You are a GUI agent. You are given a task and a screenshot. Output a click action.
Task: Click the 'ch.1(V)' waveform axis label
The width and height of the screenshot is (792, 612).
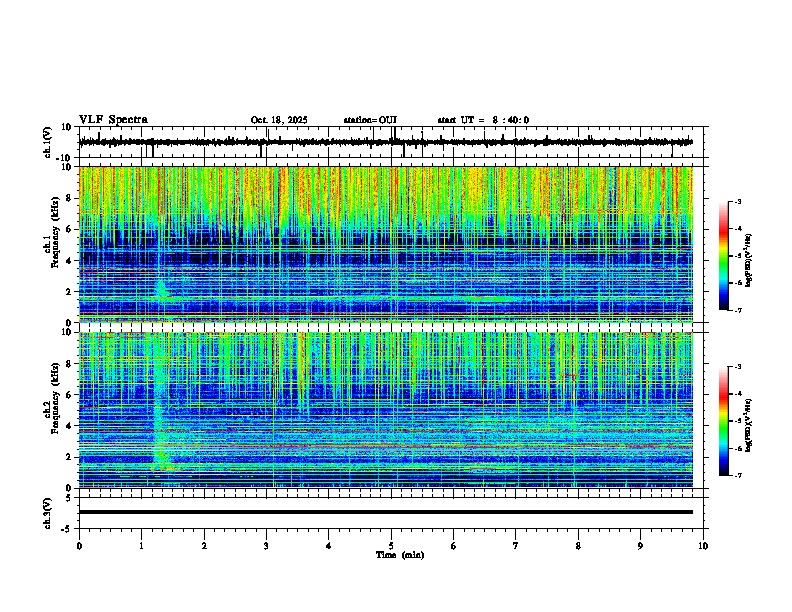click(48, 142)
